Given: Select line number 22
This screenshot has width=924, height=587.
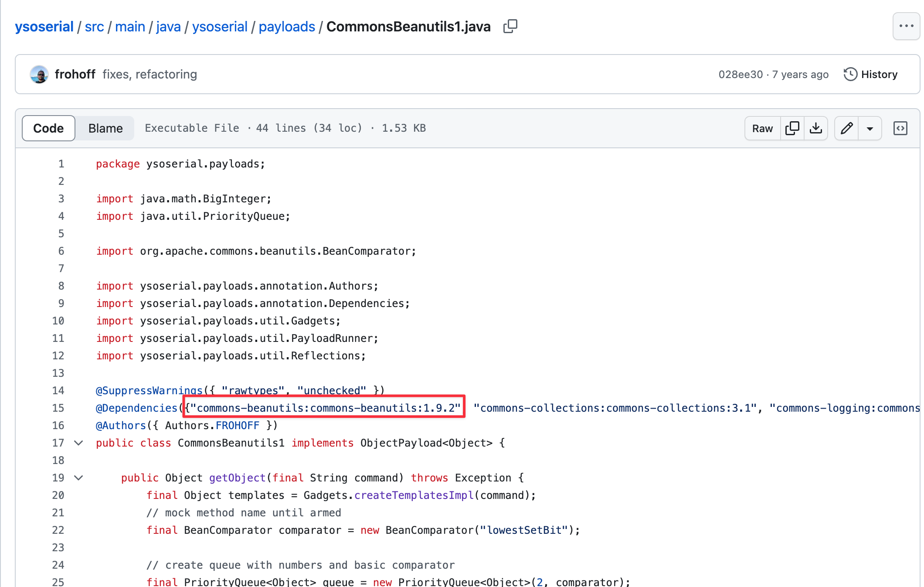Looking at the screenshot, I should tap(58, 530).
